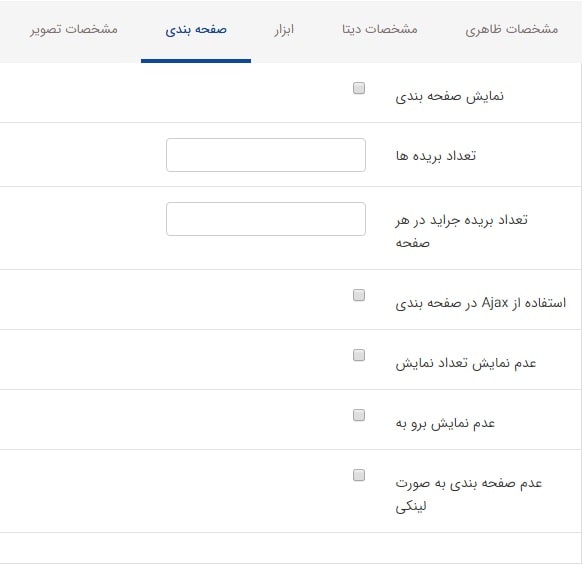
Task: Click the عدم صفحه بندی به صورت لینکی label
Action: (469, 495)
